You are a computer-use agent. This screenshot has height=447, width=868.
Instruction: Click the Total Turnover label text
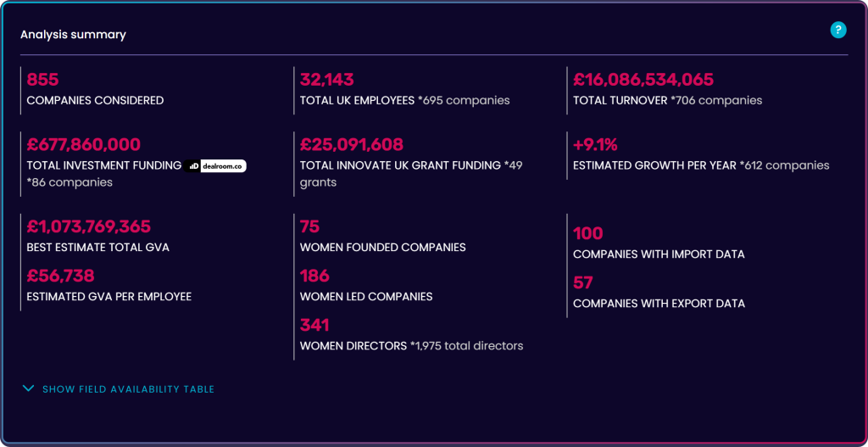tap(620, 100)
